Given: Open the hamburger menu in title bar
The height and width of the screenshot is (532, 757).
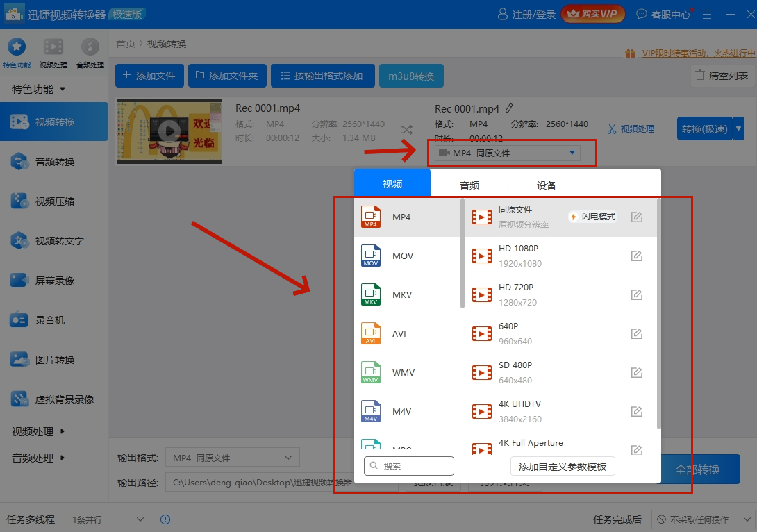Looking at the screenshot, I should pos(707,15).
